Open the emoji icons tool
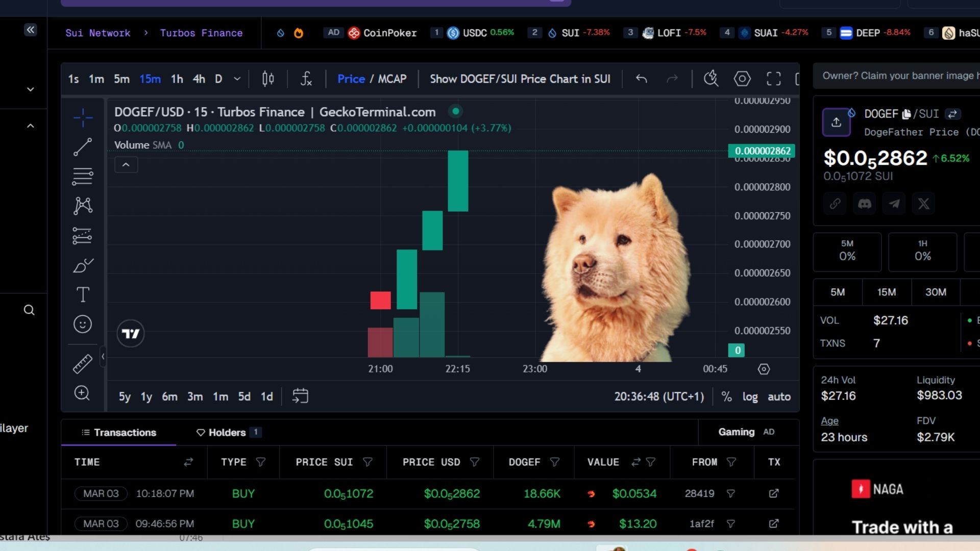The width and height of the screenshot is (980, 551). pyautogui.click(x=83, y=324)
